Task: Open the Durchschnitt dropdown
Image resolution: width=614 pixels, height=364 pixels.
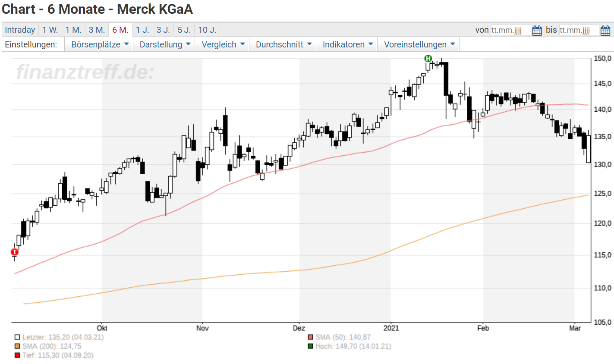Action: pos(283,44)
